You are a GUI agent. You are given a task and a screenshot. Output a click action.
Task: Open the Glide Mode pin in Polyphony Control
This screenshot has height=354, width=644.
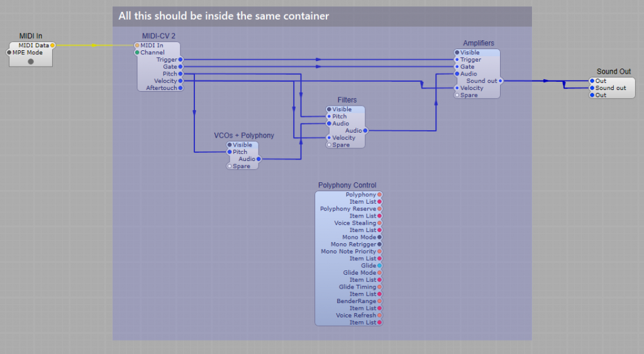point(380,273)
